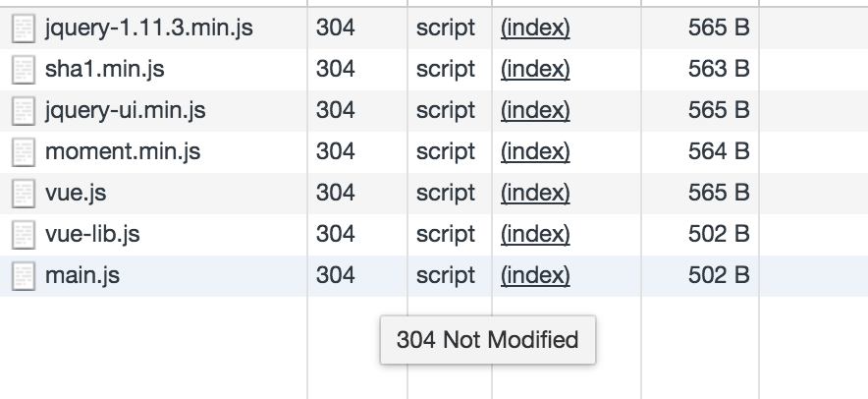Viewport: 868px width, 399px height.
Task: Click the jquery-1.11.3.min.js file icon
Action: 24,28
